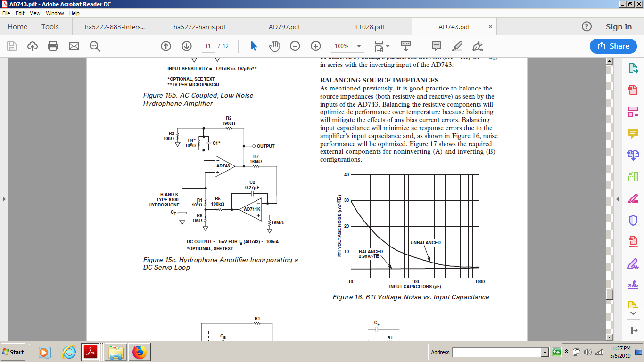Screen dimensions: 644x362
Task: Open the View menu
Action: (x=35, y=13)
